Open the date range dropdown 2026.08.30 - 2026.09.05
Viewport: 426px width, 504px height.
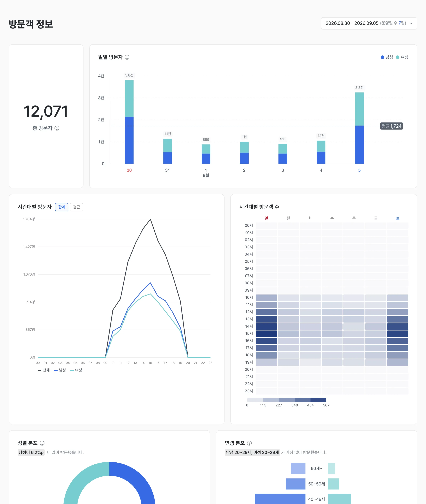(x=369, y=23)
